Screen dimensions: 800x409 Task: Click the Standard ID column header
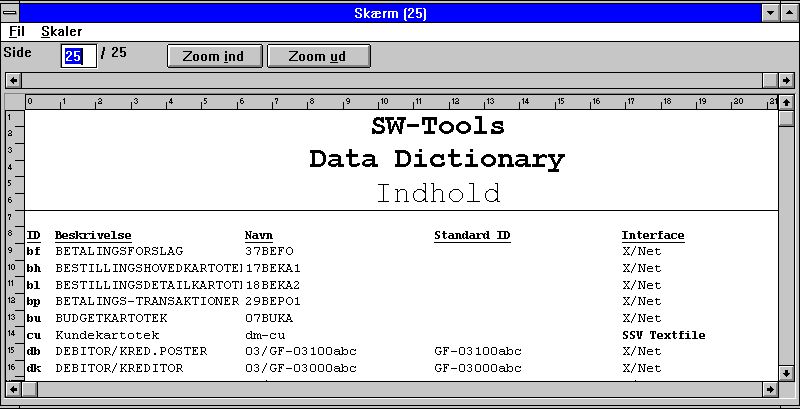coord(472,236)
